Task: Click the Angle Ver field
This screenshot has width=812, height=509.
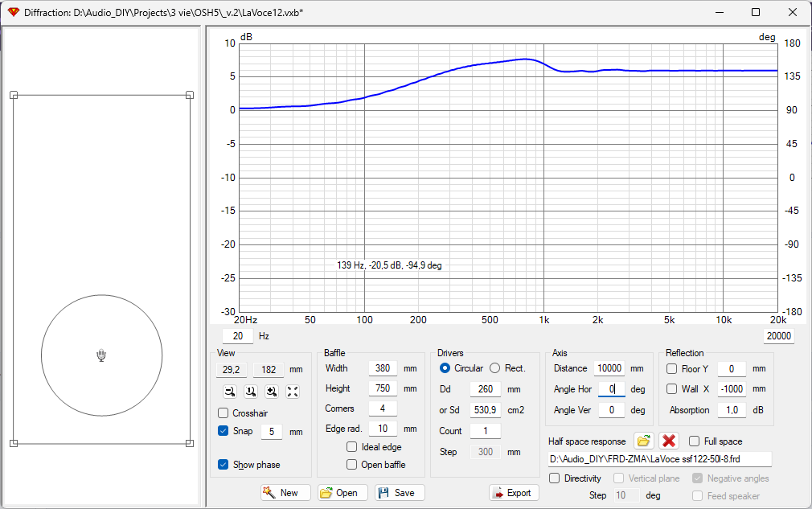Action: click(612, 410)
